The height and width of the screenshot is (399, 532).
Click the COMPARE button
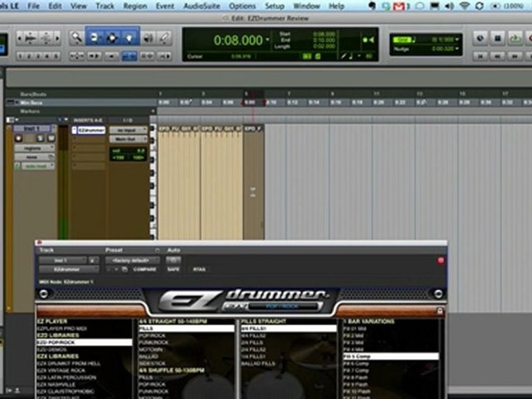click(x=145, y=269)
